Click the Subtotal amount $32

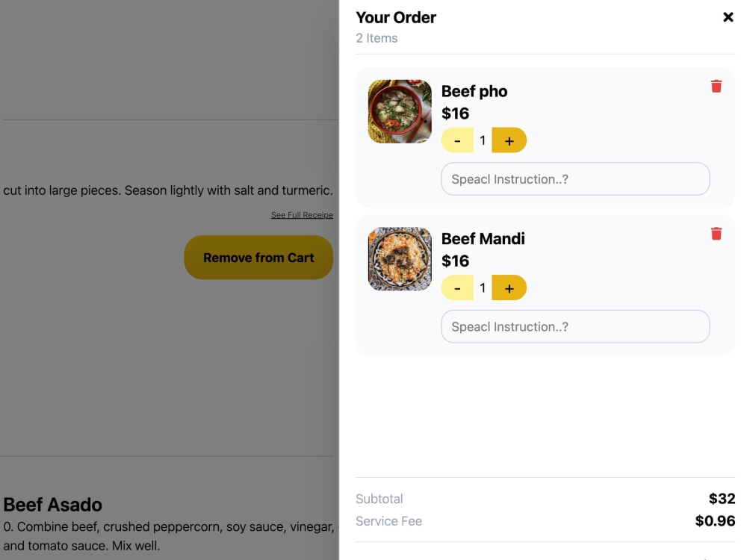click(x=722, y=499)
